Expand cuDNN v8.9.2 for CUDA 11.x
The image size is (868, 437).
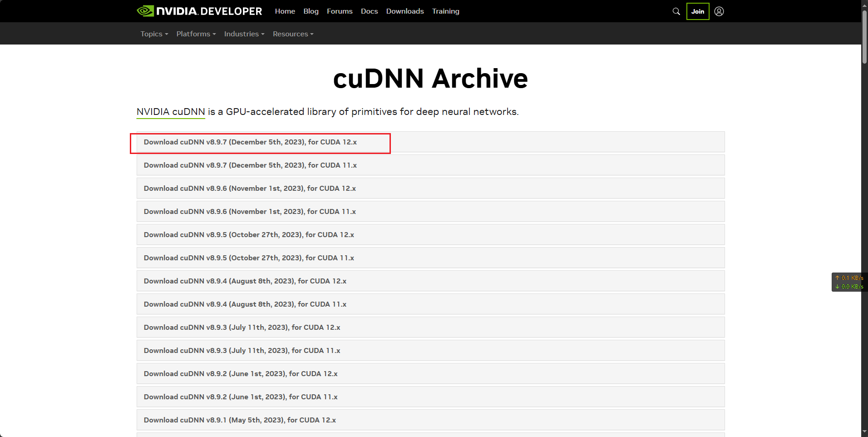click(241, 397)
